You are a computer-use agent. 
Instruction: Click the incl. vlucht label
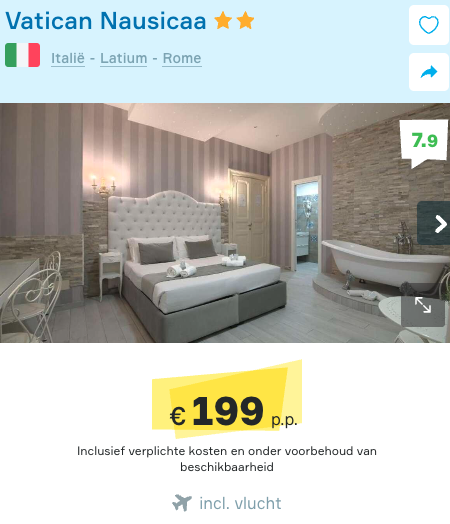click(240, 503)
